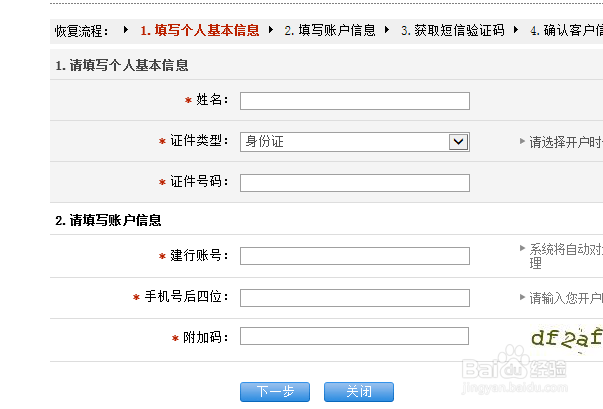
Task: Click the 系统将自动对 hint beside 建行账号
Action: point(565,249)
